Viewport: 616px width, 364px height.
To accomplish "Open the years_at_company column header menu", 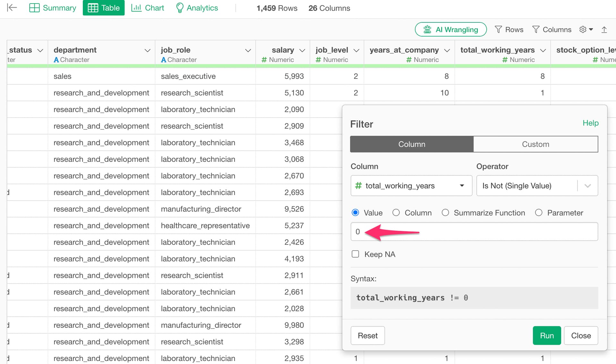I will (447, 50).
